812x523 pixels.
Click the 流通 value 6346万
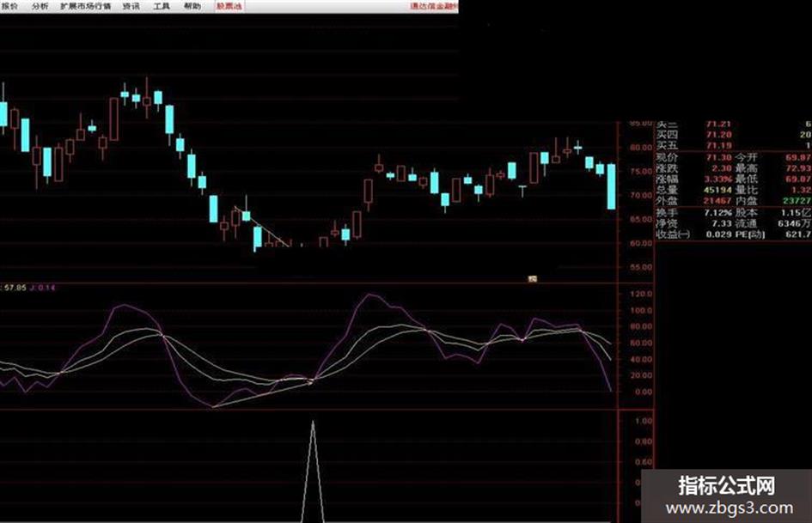click(795, 223)
